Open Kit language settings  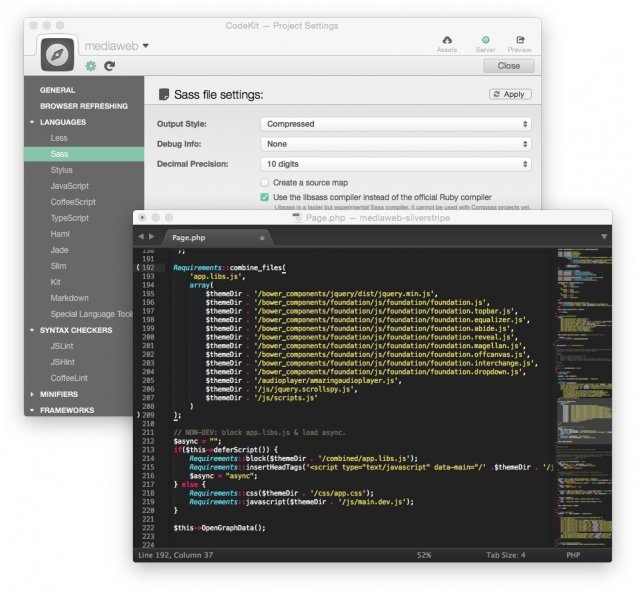[56, 282]
